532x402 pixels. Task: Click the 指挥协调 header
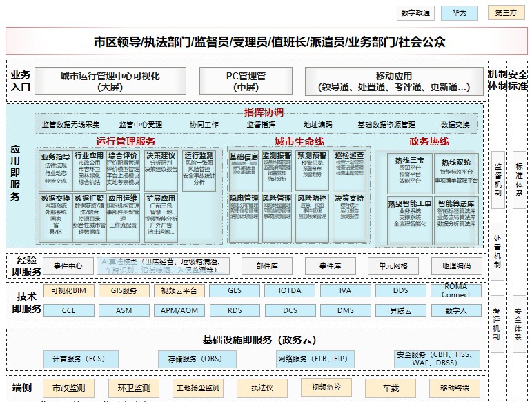[x=264, y=112]
